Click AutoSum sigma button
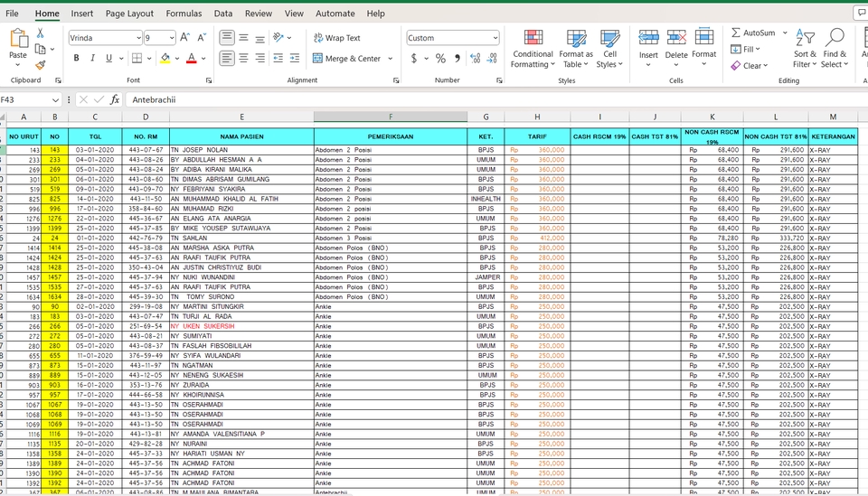Image resolution: width=868 pixels, height=496 pixels. pyautogui.click(x=753, y=33)
